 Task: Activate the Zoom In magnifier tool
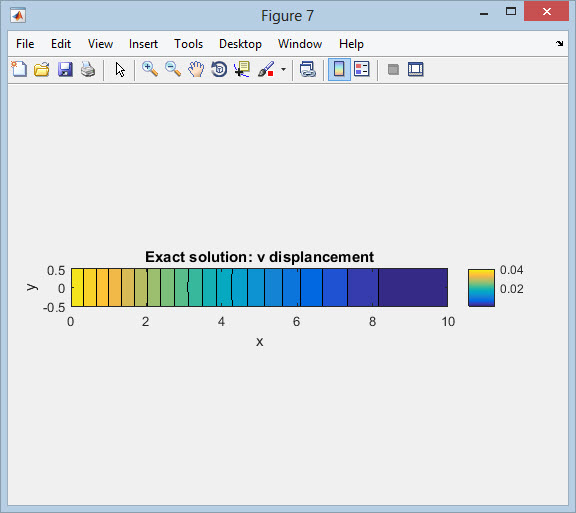[x=150, y=69]
